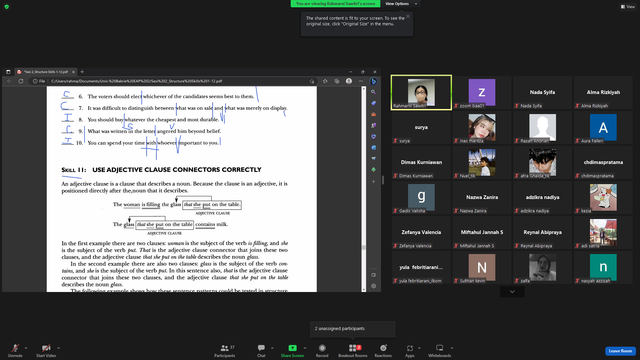Open video options arrow beside Start Video

58,348
